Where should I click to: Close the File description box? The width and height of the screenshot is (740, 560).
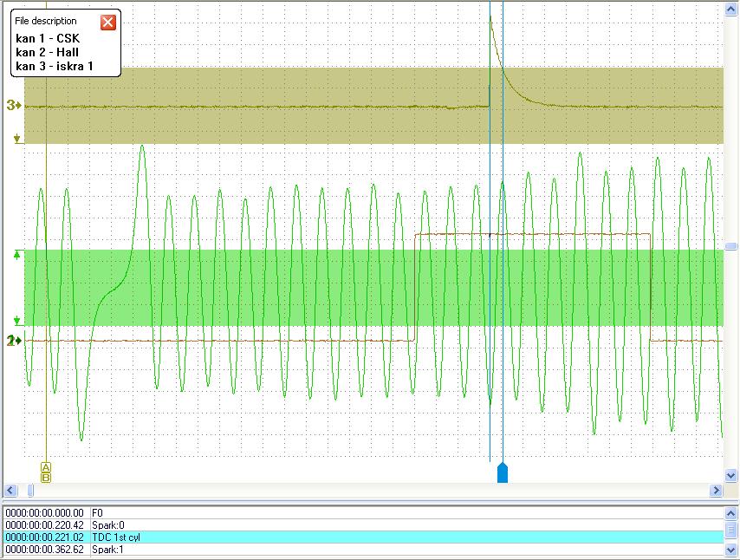click(x=108, y=22)
